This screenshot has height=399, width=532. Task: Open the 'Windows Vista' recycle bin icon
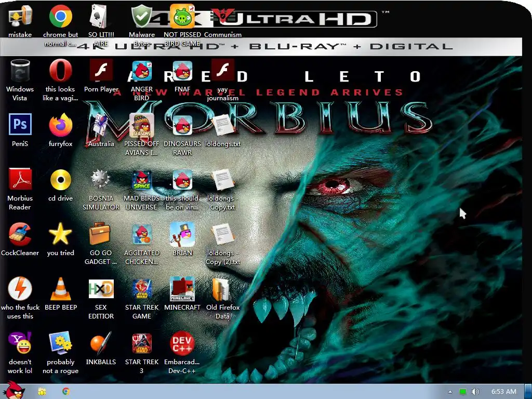(20, 71)
